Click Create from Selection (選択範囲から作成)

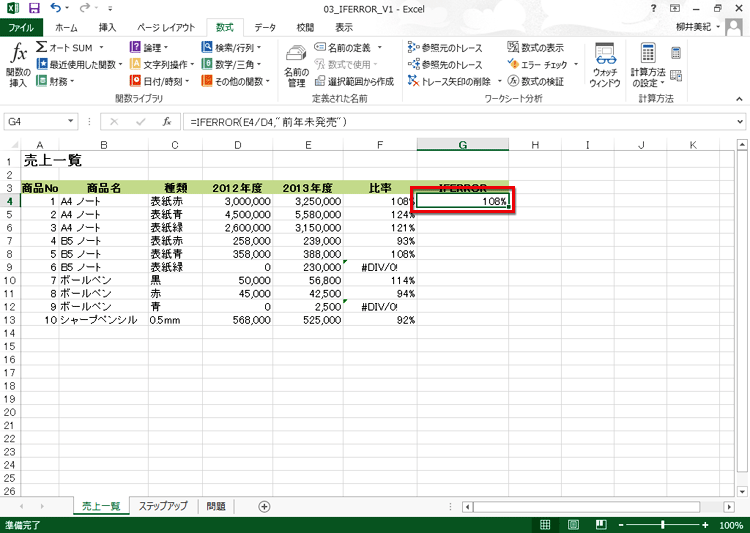point(354,81)
